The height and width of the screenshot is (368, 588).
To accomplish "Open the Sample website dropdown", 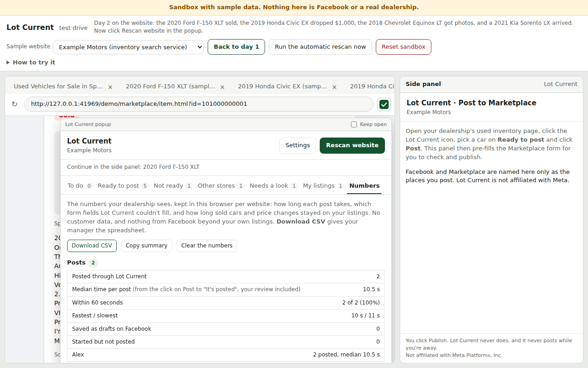I will tap(128, 47).
